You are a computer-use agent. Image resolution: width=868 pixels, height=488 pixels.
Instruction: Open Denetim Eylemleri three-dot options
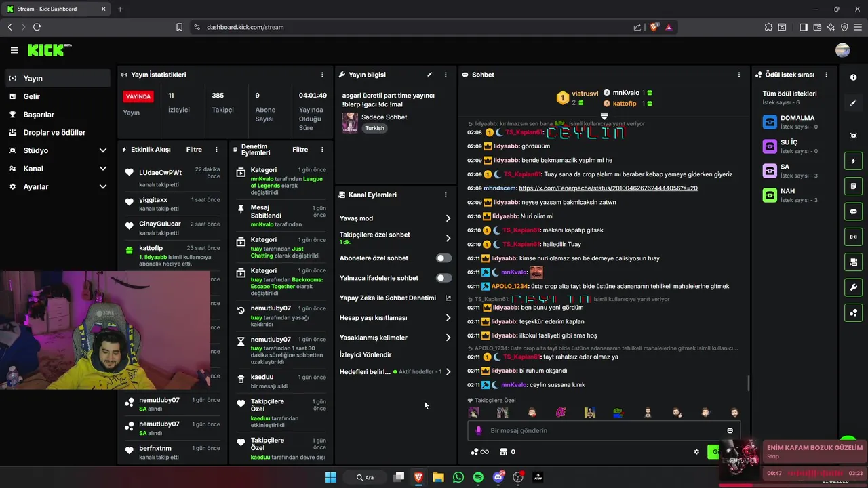pyautogui.click(x=322, y=150)
